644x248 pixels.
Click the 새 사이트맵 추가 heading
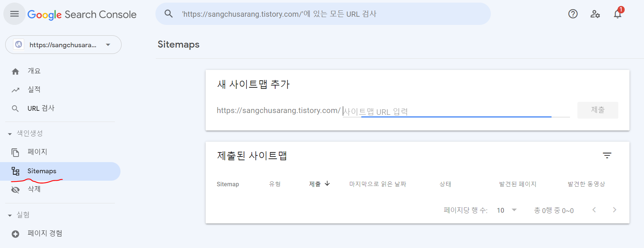(x=253, y=84)
